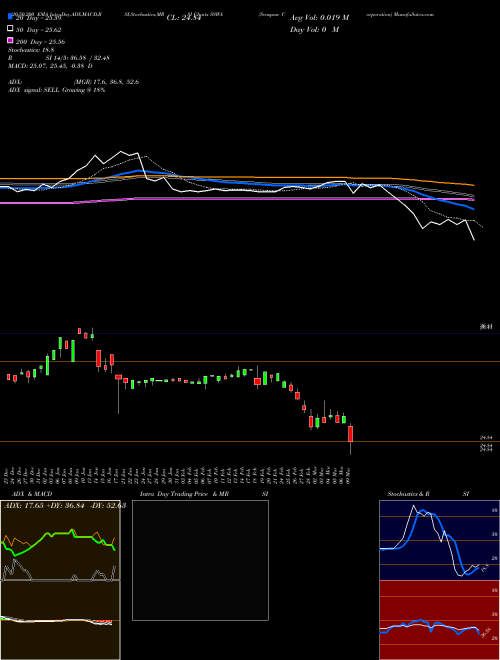This screenshot has width=500, height=660.
Task: Click the 'Avg Vol: 0.019 M' text
Action: (319, 18)
